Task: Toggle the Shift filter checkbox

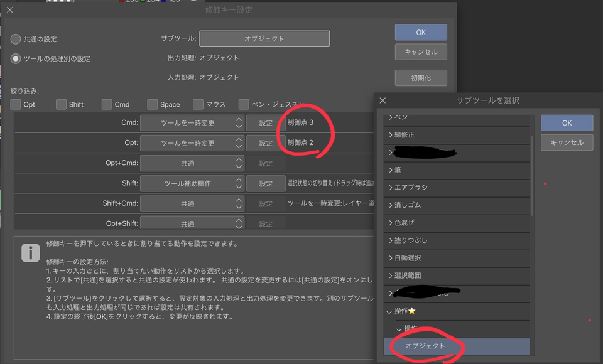Action: pyautogui.click(x=61, y=104)
